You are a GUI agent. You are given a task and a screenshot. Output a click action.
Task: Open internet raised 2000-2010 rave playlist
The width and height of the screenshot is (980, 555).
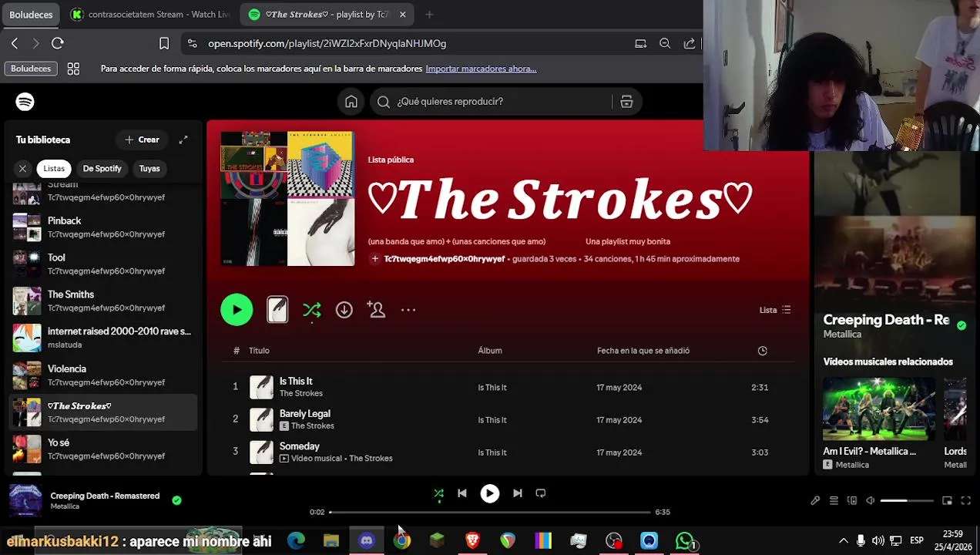tap(102, 338)
